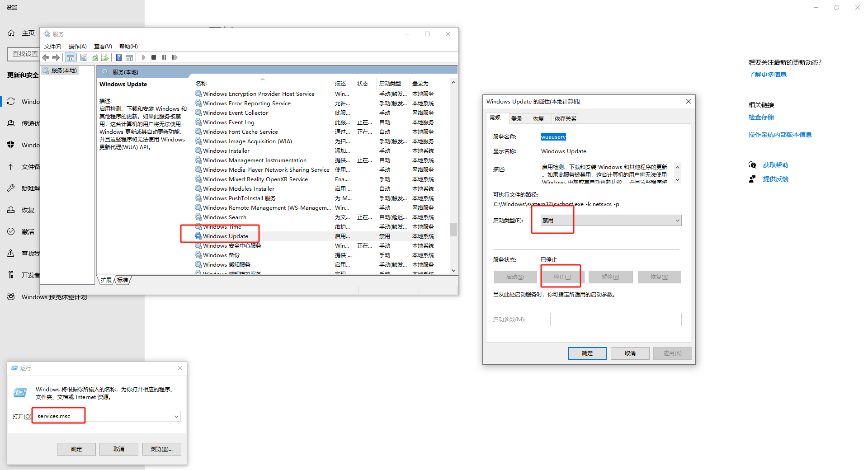Expand the Open combo box arrow in Run dialog
The image size is (868, 470).
point(176,416)
